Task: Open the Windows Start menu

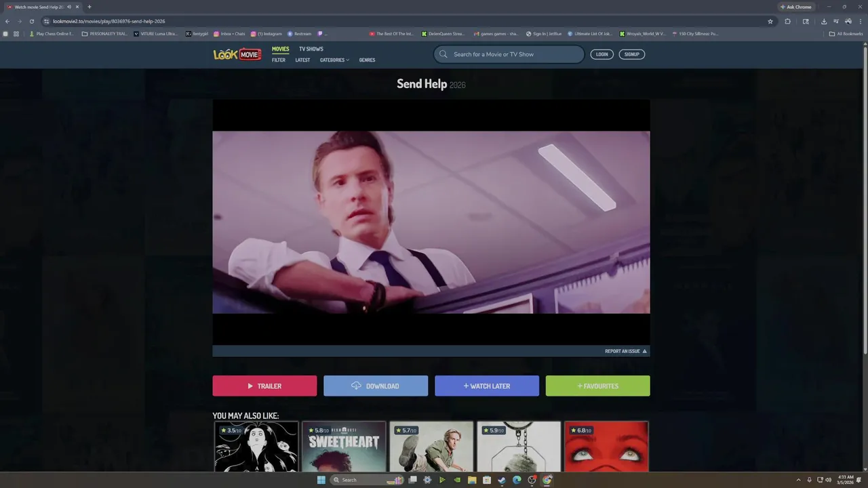Action: pyautogui.click(x=321, y=480)
